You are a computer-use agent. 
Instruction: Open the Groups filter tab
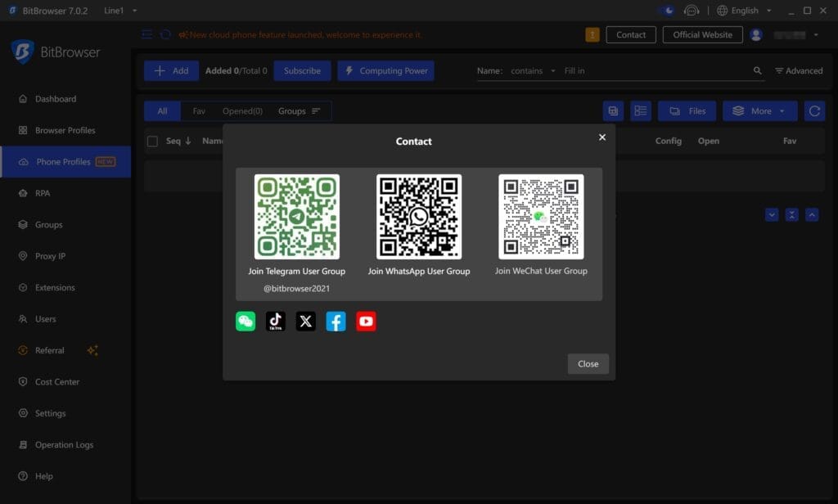coord(299,111)
